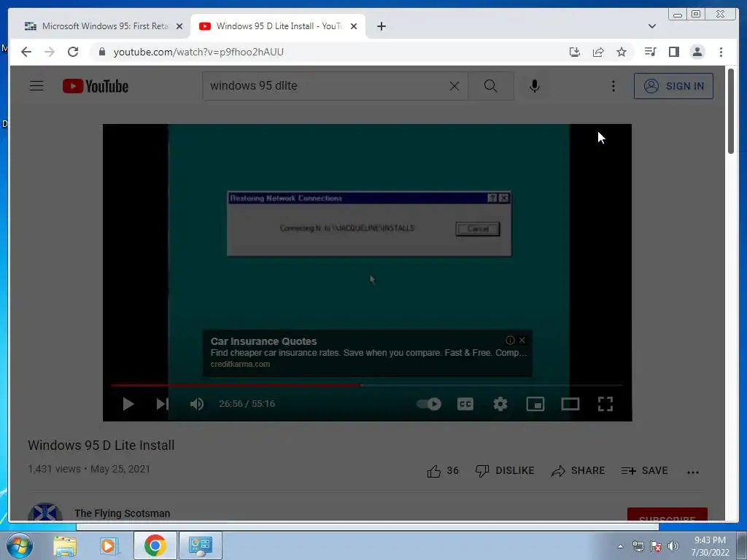Switch to theater mode
Image resolution: width=747 pixels, height=560 pixels.
pos(570,404)
